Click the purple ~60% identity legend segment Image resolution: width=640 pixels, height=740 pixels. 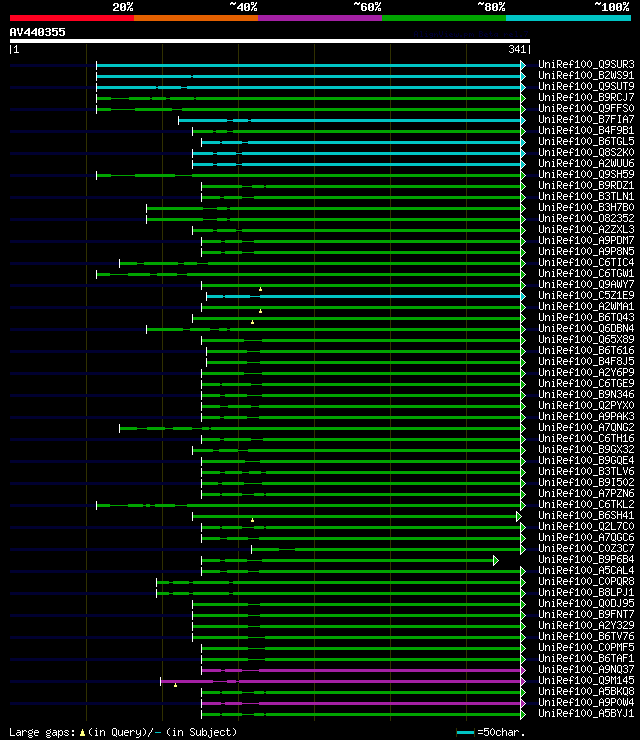(320, 18)
